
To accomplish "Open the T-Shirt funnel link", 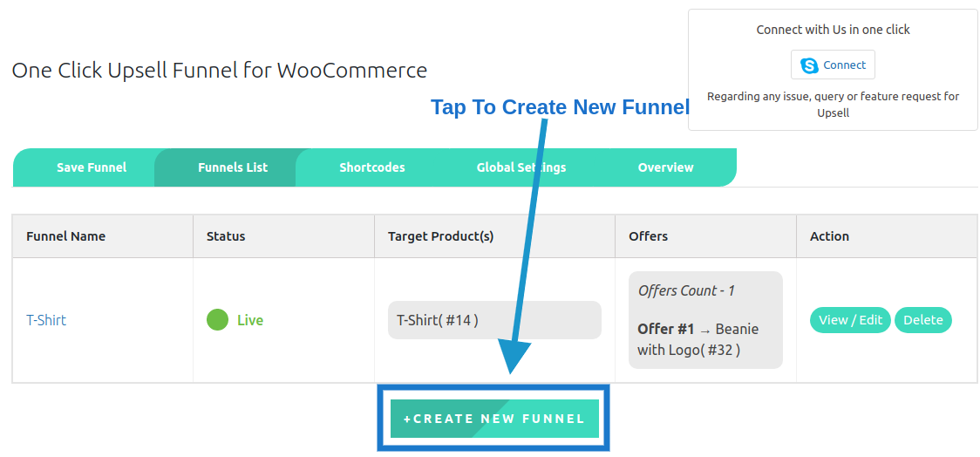I will click(x=46, y=320).
